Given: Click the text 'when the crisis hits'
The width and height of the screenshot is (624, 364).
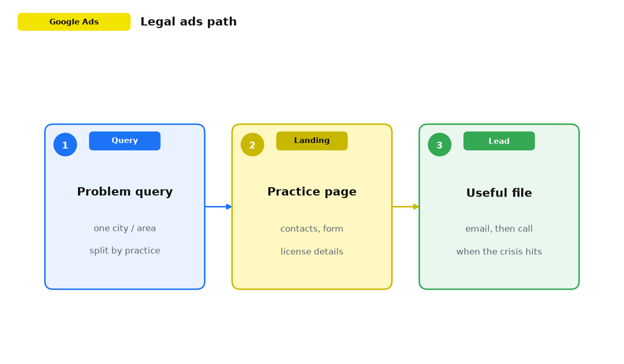Looking at the screenshot, I should pyautogui.click(x=499, y=252).
